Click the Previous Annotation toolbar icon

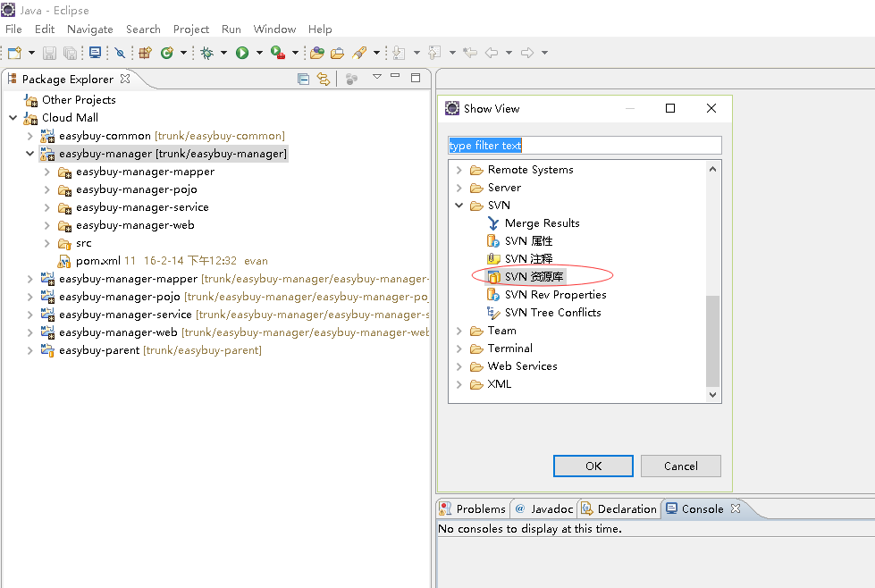[x=434, y=53]
